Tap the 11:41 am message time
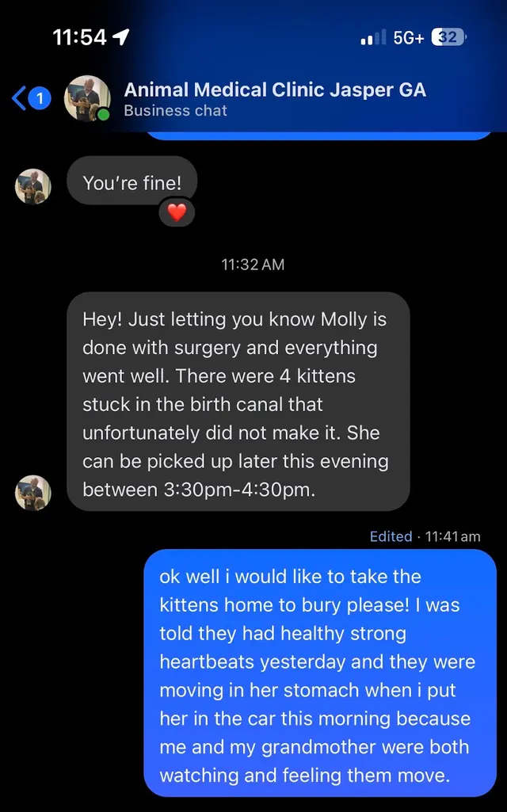Screen dimensions: 507x812 coord(452,536)
